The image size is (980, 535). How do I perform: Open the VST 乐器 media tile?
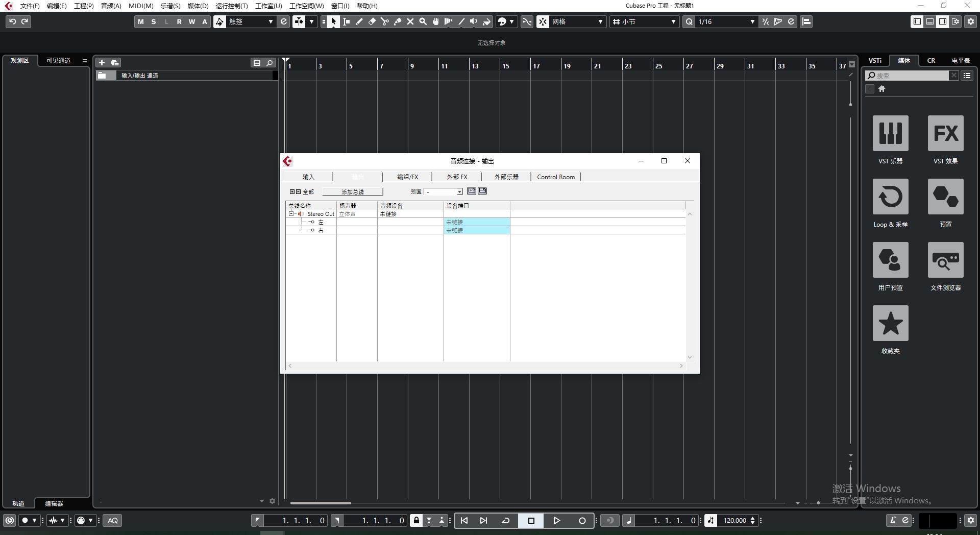coord(890,133)
